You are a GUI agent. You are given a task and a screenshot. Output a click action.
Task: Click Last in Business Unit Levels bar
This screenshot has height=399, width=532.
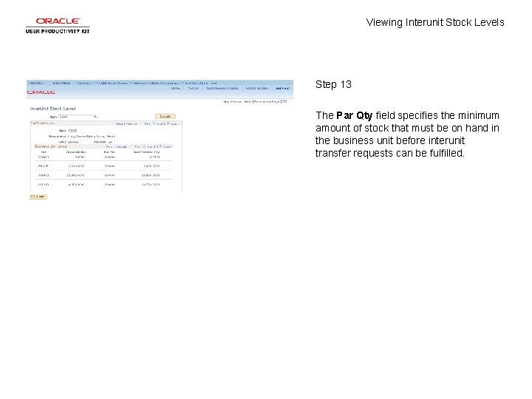pos(168,147)
